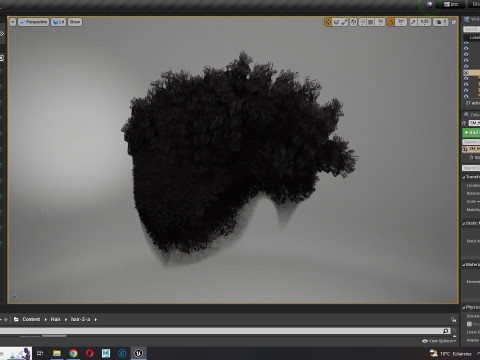Select the StaticMeshComponent child row
480x360 pixels.
[474, 157]
